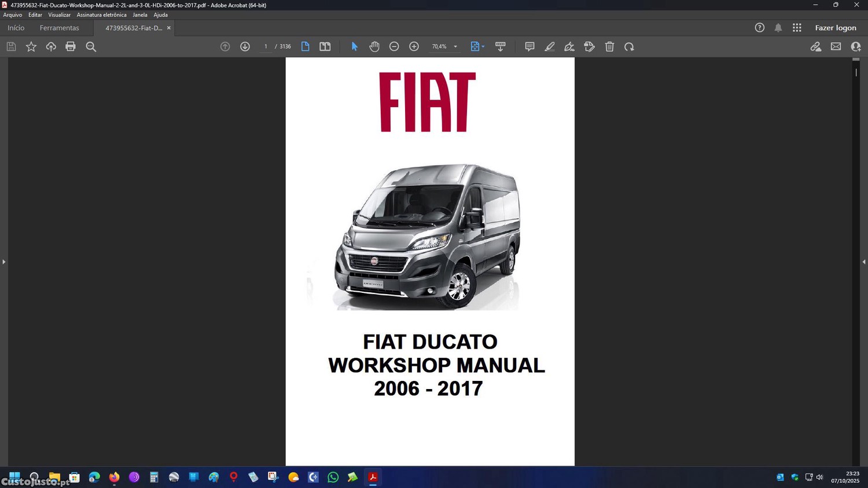Screen dimensions: 868x488
Task: Open the 70,4% zoom level dropdown
Action: (x=455, y=47)
